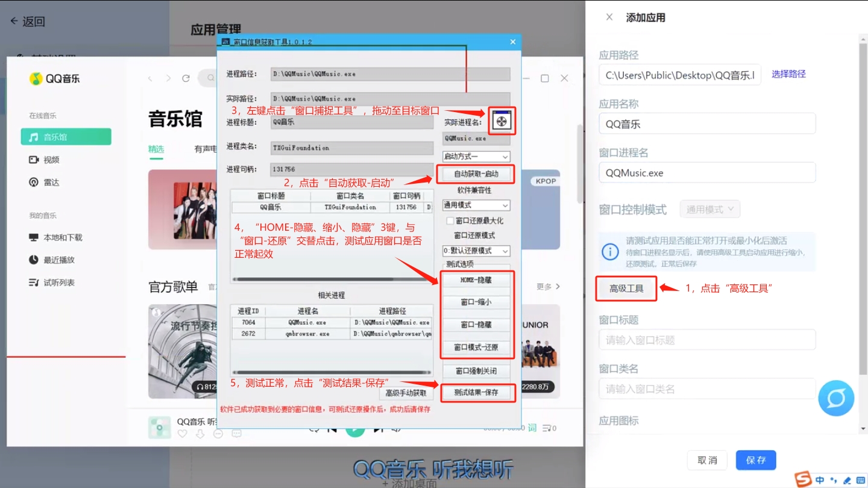
Task: Click the 窗口-隐藏 button
Action: [x=476, y=325]
